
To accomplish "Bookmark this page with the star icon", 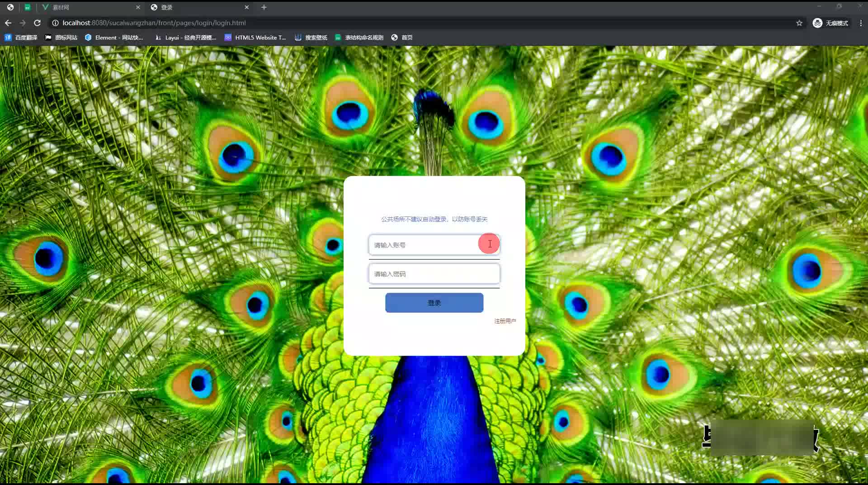I will coord(799,23).
